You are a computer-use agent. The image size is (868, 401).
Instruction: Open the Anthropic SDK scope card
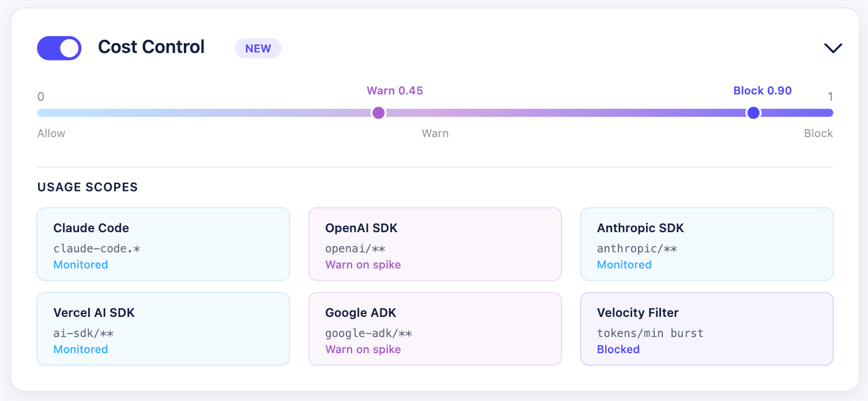(707, 244)
